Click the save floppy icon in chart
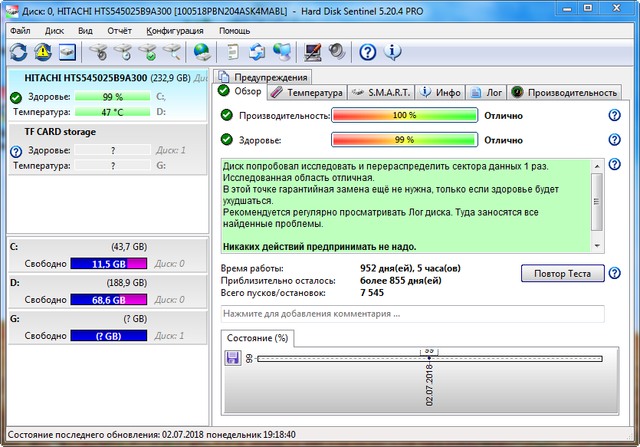640x447 pixels. [x=233, y=357]
